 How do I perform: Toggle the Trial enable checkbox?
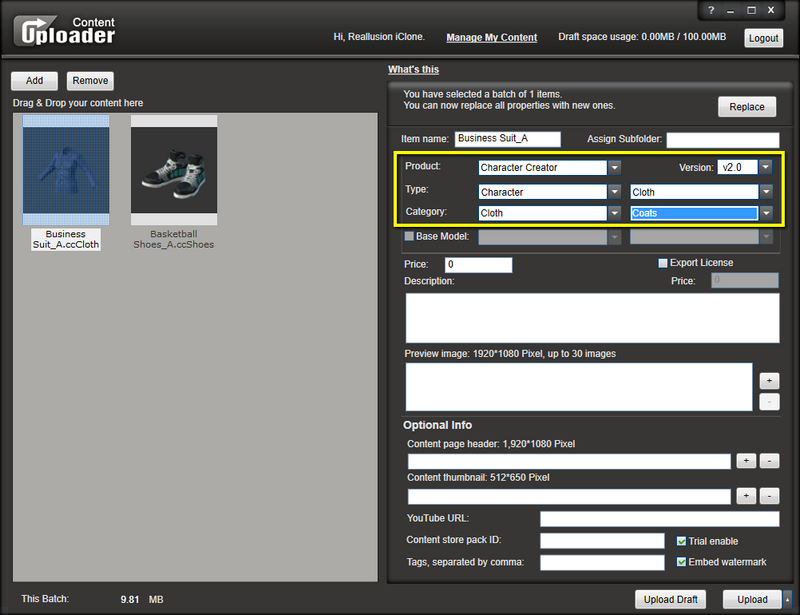click(682, 541)
